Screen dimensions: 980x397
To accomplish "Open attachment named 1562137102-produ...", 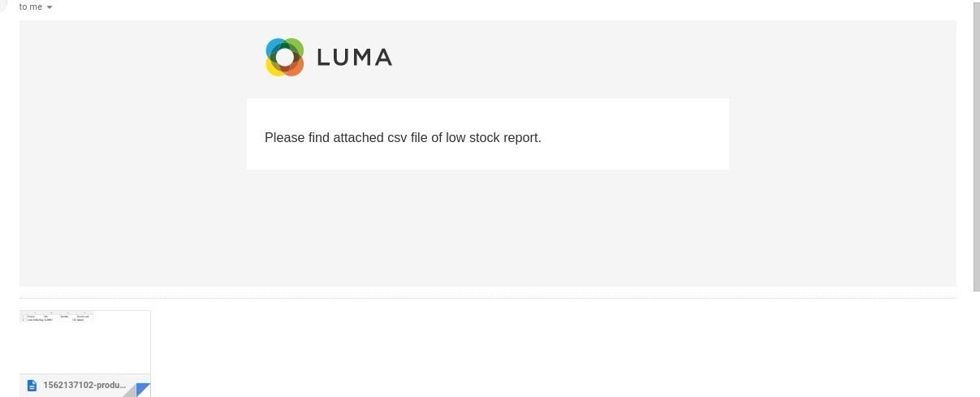I will pos(84,385).
